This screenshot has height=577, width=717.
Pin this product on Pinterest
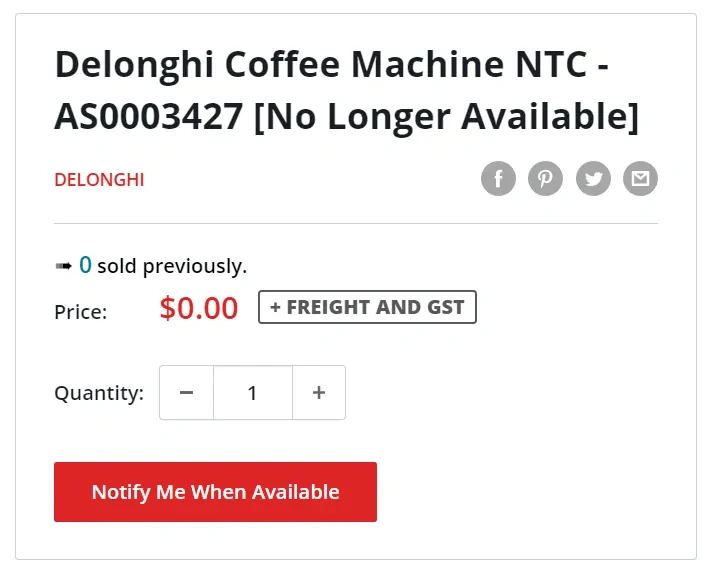tap(545, 180)
